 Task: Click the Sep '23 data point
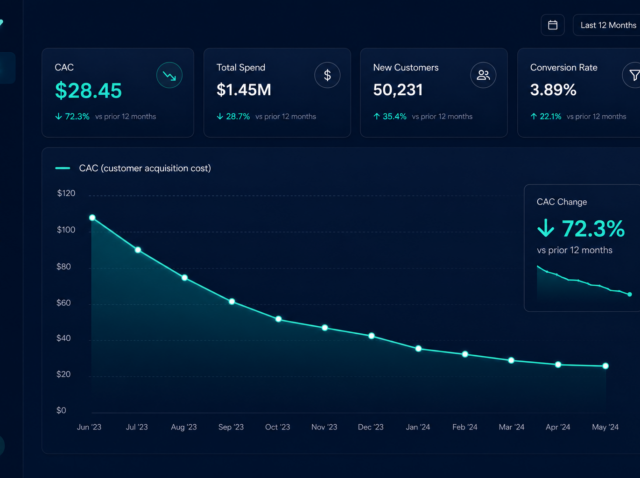(x=232, y=302)
